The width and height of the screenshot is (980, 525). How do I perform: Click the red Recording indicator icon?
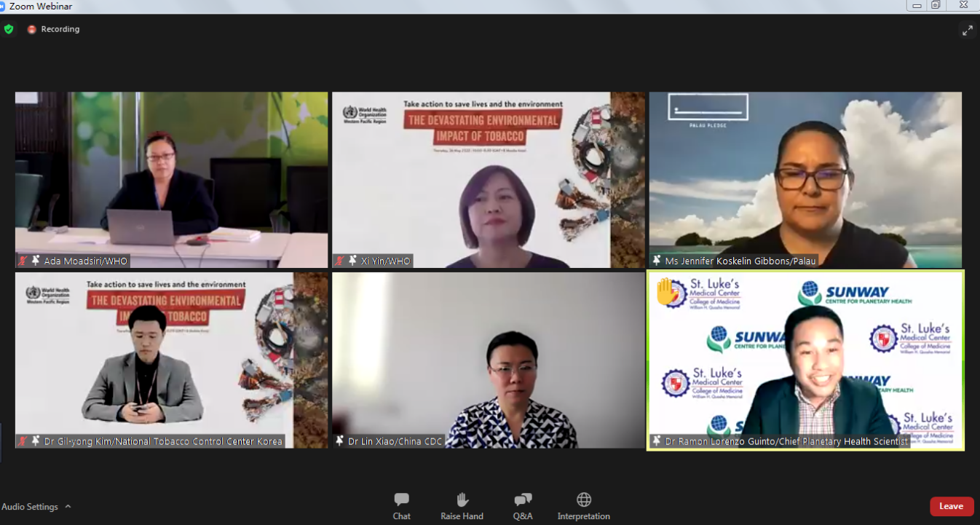pyautogui.click(x=31, y=29)
